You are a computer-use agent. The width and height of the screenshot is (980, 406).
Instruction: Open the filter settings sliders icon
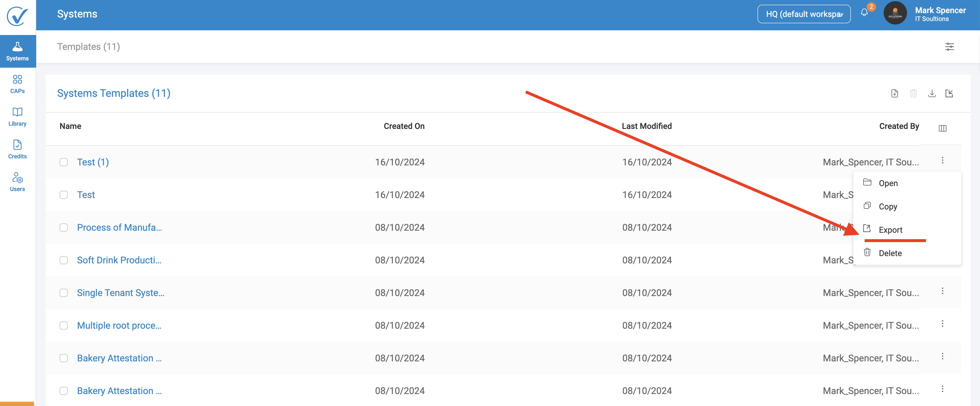click(x=950, y=47)
